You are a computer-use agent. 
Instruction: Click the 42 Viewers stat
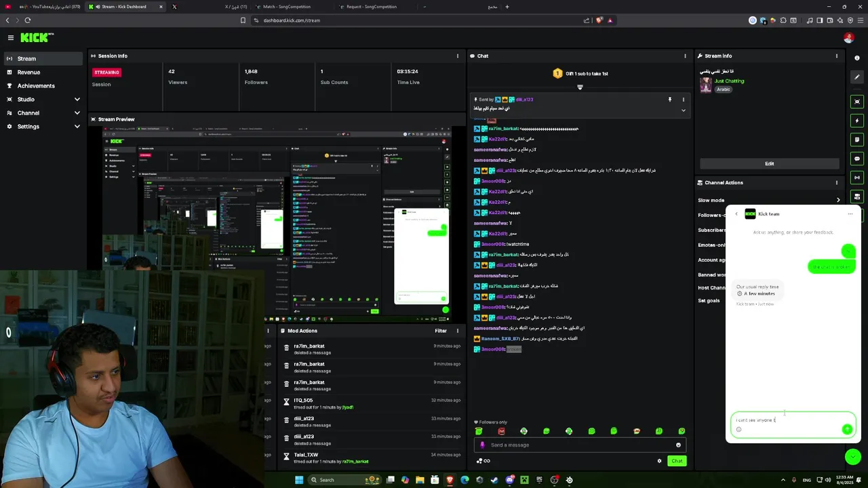(x=178, y=77)
